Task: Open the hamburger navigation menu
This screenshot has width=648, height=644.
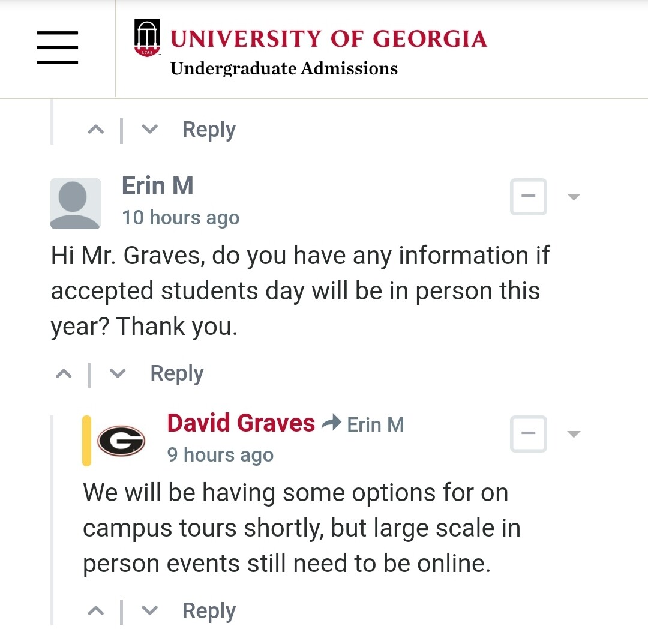Action: (58, 47)
